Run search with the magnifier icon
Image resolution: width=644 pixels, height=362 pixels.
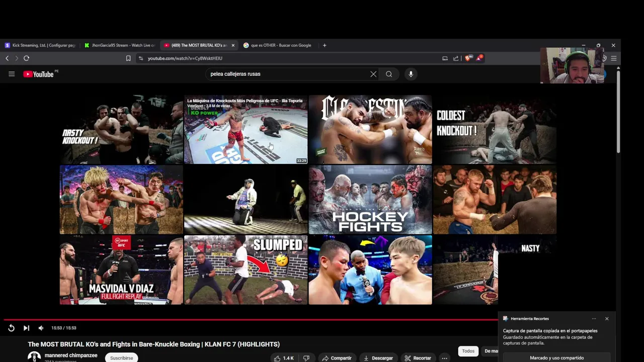point(389,74)
